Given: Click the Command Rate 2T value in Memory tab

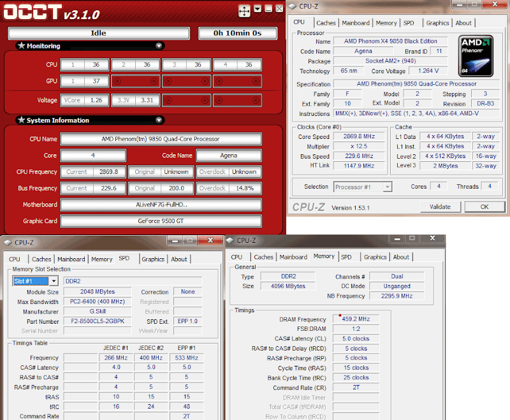Looking at the screenshot, I should click(x=356, y=387).
